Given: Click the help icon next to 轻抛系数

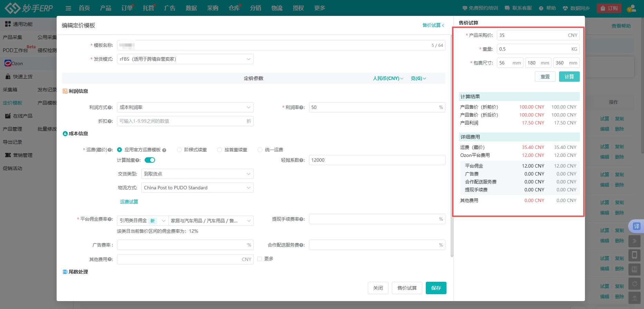Looking at the screenshot, I should (302, 160).
